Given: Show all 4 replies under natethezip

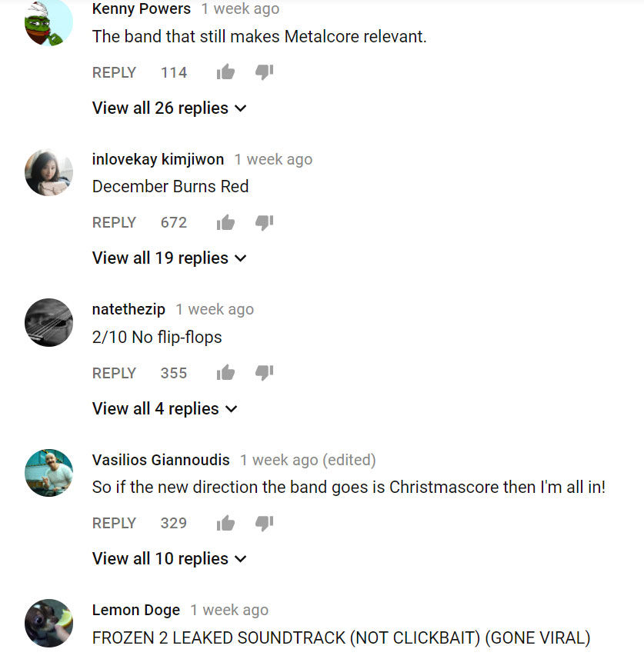Looking at the screenshot, I should (x=165, y=408).
